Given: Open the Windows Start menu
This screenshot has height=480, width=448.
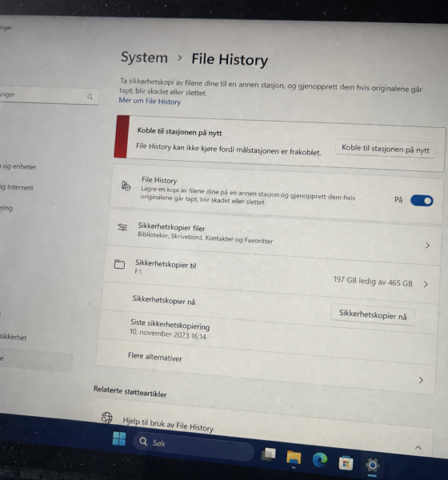Looking at the screenshot, I should pyautogui.click(x=119, y=438).
